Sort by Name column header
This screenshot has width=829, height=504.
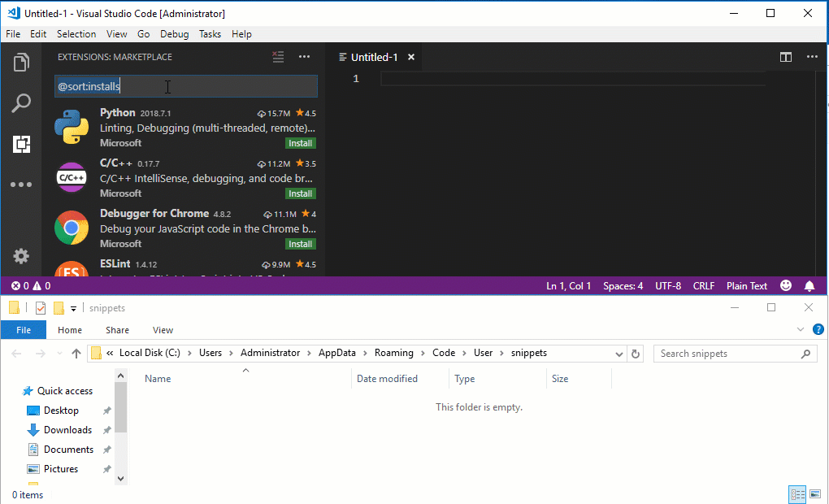pos(158,379)
